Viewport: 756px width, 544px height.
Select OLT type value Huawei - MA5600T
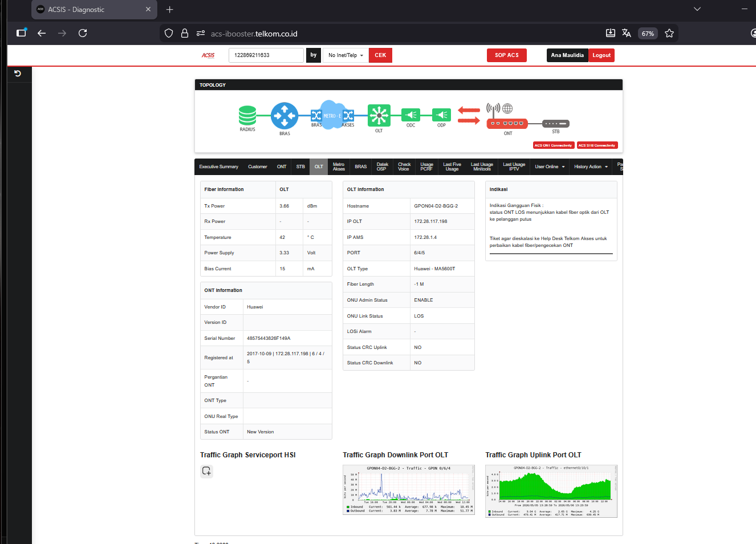434,269
